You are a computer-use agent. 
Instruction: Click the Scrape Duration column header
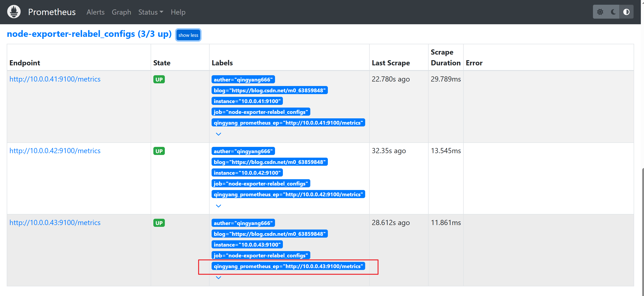[x=445, y=57]
